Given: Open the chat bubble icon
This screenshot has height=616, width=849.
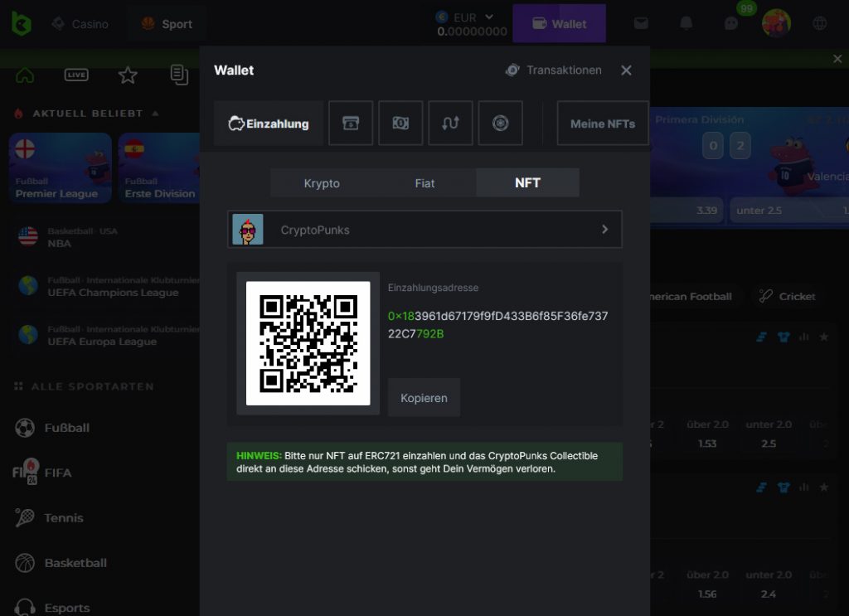Looking at the screenshot, I should click(x=731, y=23).
